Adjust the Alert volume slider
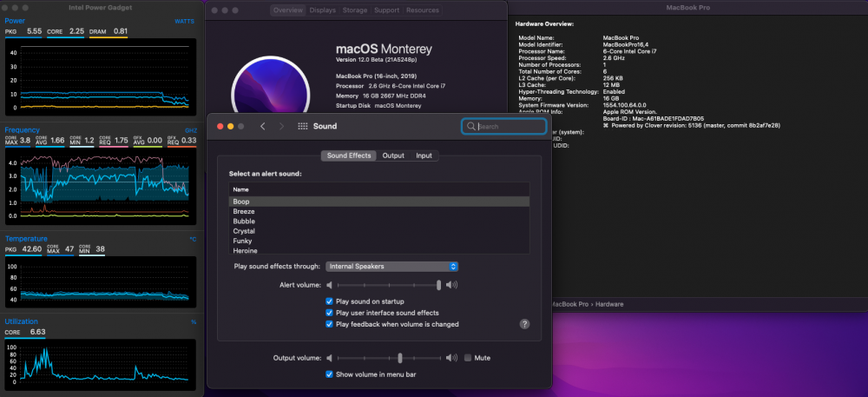This screenshot has width=868, height=397. tap(389, 285)
